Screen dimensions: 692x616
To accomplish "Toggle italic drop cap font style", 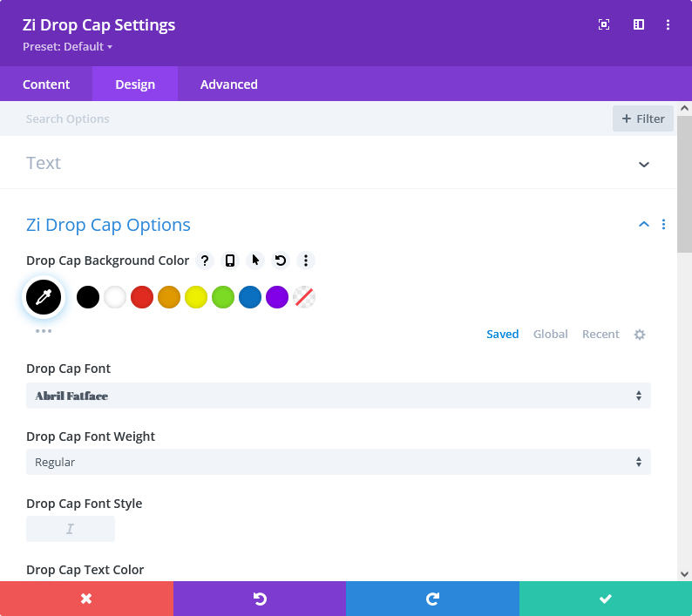I will click(71, 529).
